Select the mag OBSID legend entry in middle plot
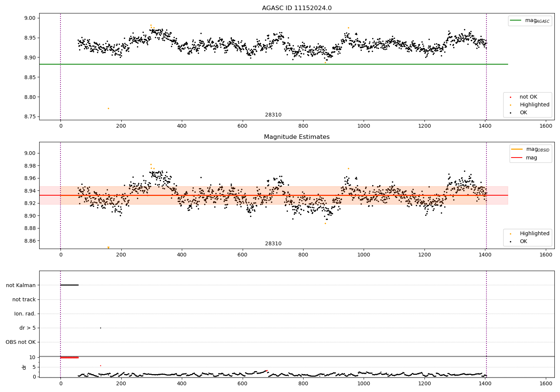Screen dimensions: 560x392 click(x=531, y=149)
